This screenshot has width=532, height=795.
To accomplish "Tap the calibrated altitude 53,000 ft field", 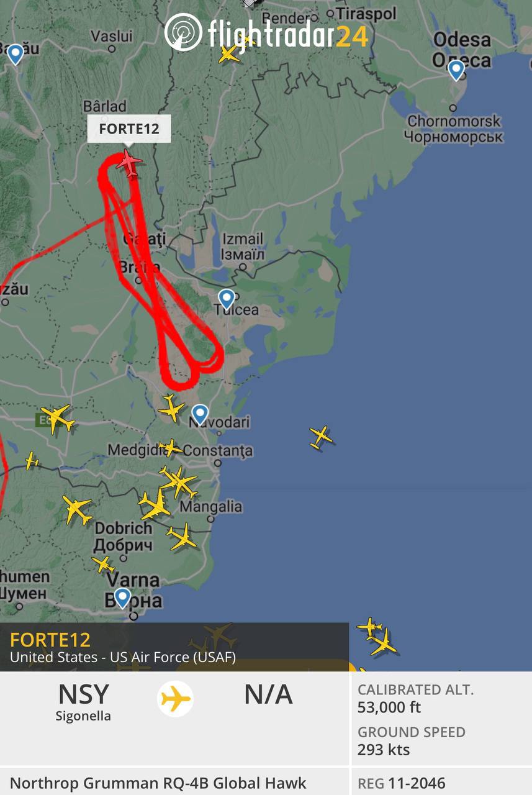I will 441,698.
